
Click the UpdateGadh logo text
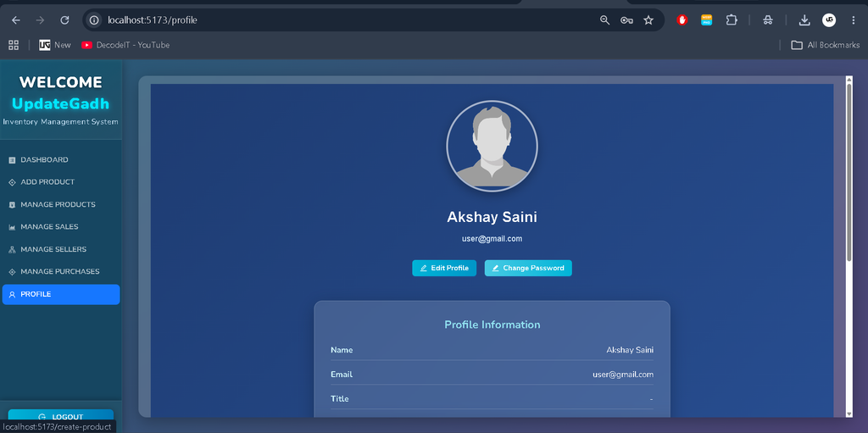[x=61, y=104]
